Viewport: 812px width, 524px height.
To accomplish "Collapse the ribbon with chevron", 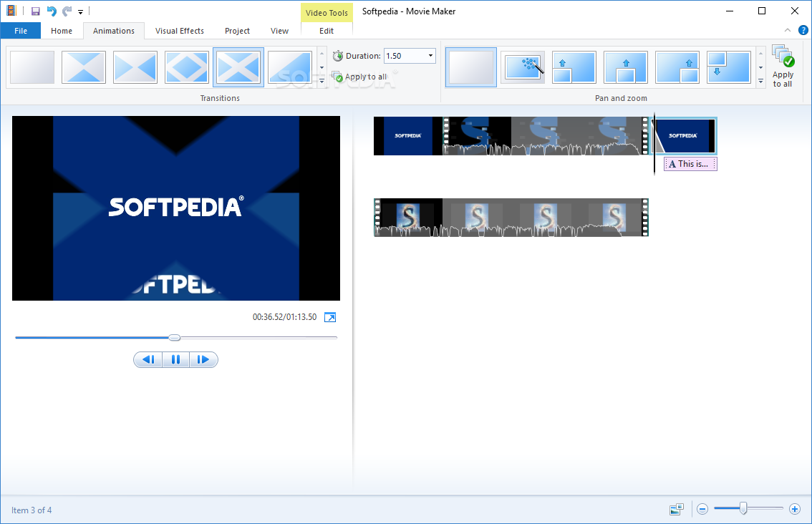I will click(788, 31).
